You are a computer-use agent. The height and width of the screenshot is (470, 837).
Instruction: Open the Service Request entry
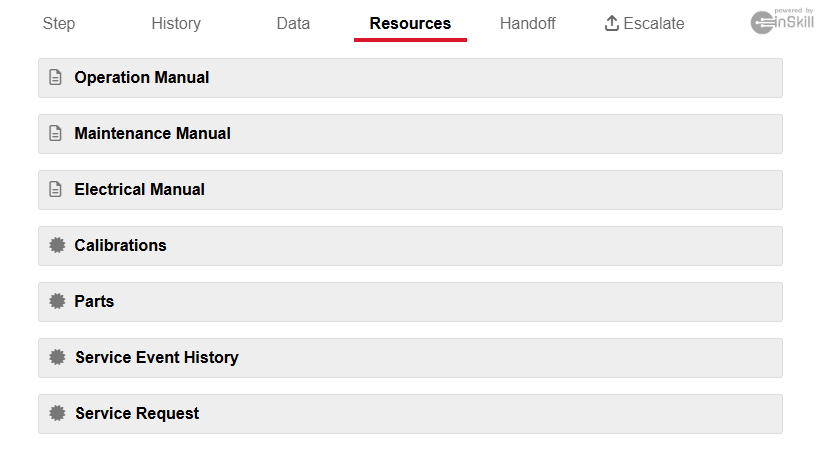coord(410,414)
